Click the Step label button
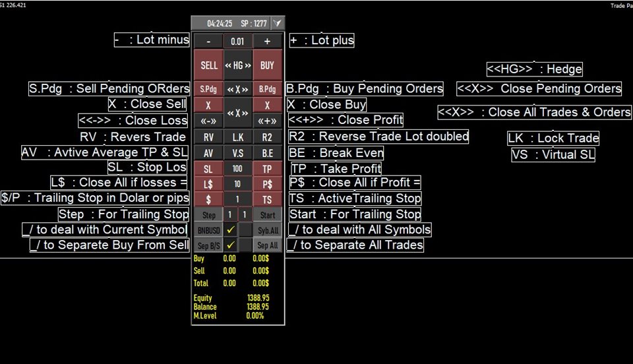Viewport: 633px width, 364px height. [x=209, y=215]
